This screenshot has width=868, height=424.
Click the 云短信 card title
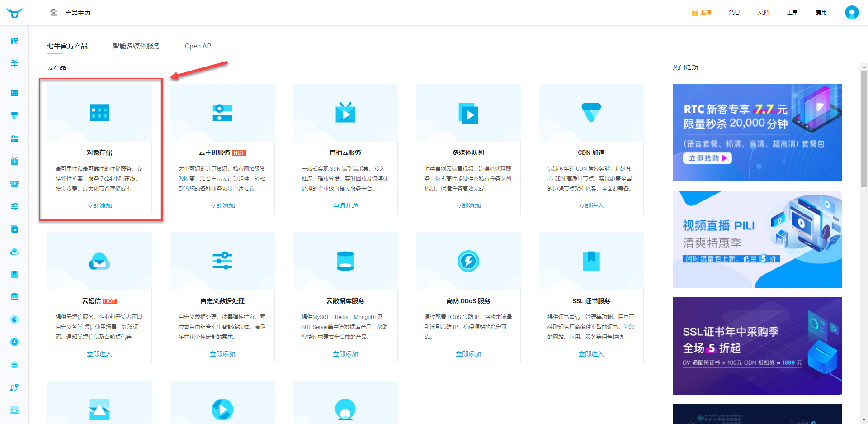pos(91,301)
